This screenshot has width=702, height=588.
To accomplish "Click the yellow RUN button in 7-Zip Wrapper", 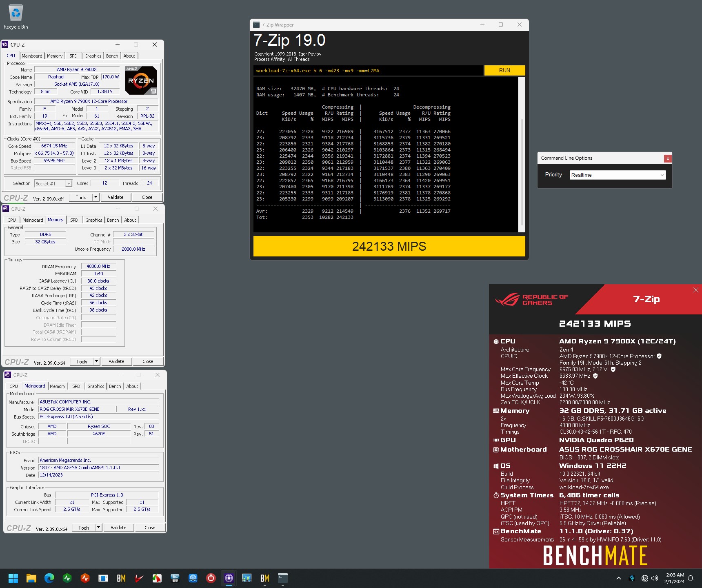I will click(x=504, y=71).
